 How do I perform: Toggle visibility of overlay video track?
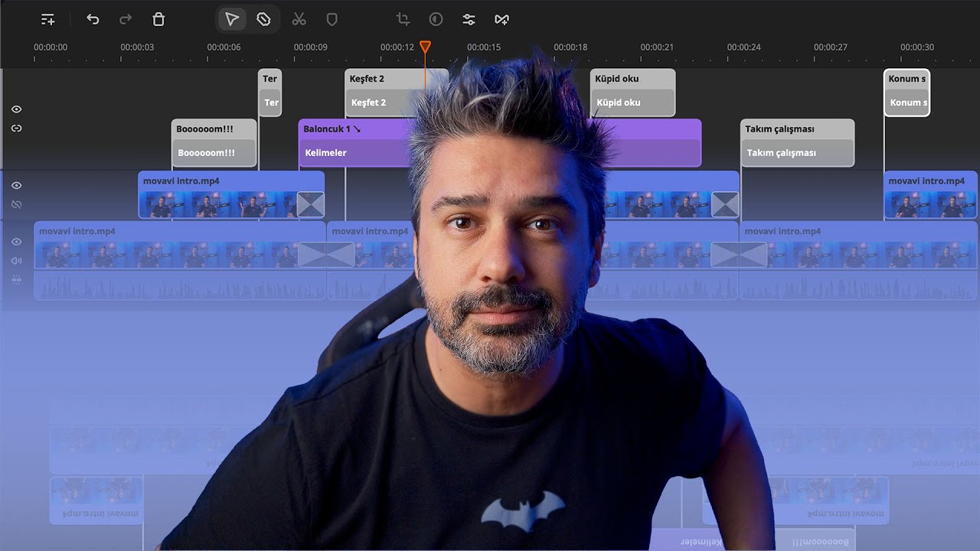(17, 185)
